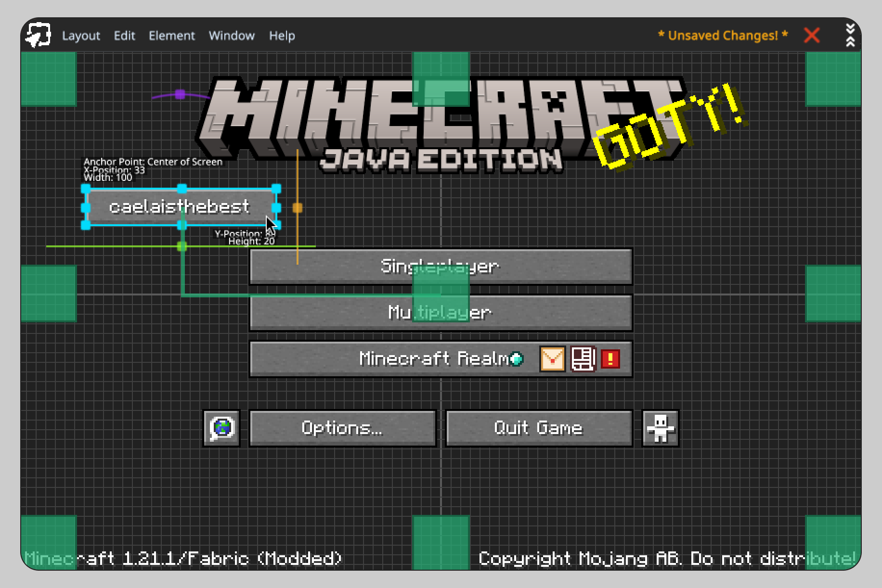Close the layout editor with the red X
Image resolution: width=882 pixels, height=588 pixels.
pyautogui.click(x=812, y=35)
